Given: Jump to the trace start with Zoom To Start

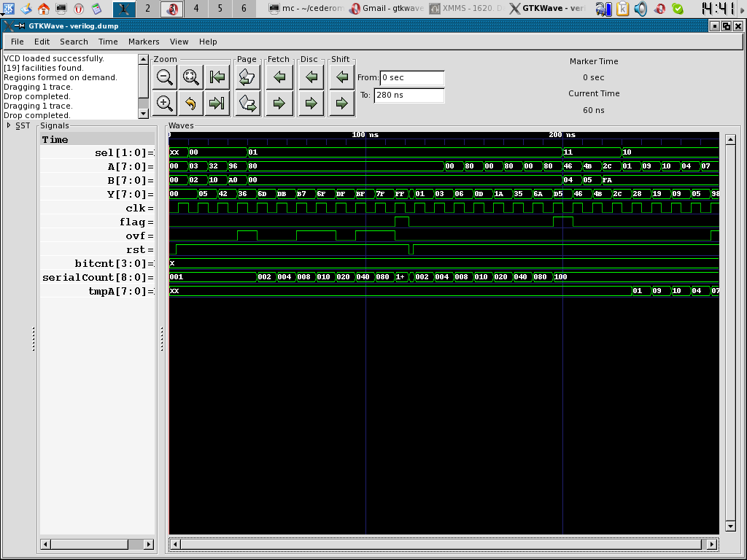Looking at the screenshot, I should 216,77.
